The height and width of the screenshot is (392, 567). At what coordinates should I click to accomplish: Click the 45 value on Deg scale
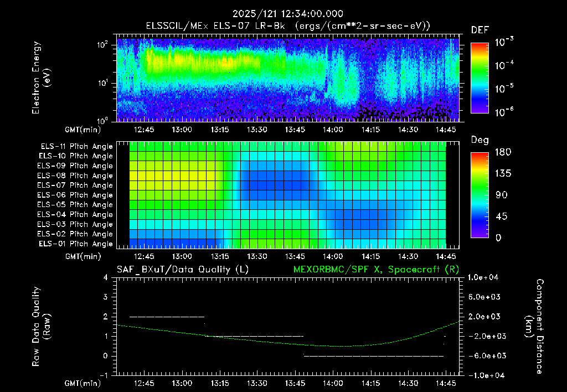pos(502,216)
